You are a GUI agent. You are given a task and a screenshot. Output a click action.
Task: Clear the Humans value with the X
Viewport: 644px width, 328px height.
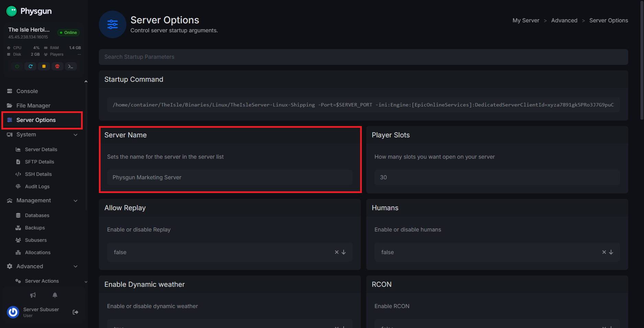pyautogui.click(x=604, y=252)
